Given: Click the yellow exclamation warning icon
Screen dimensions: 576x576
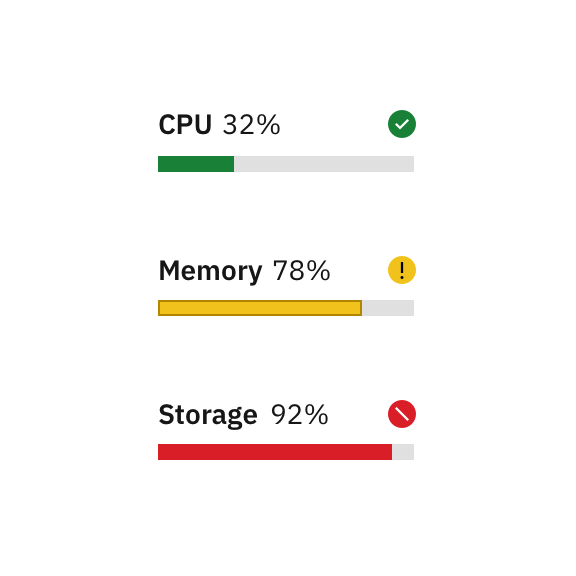Looking at the screenshot, I should (x=402, y=270).
